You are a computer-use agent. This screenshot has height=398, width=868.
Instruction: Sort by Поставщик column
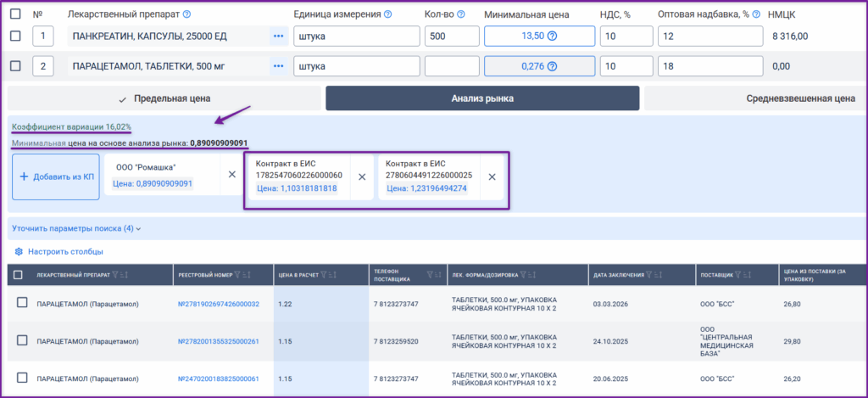coord(746,274)
